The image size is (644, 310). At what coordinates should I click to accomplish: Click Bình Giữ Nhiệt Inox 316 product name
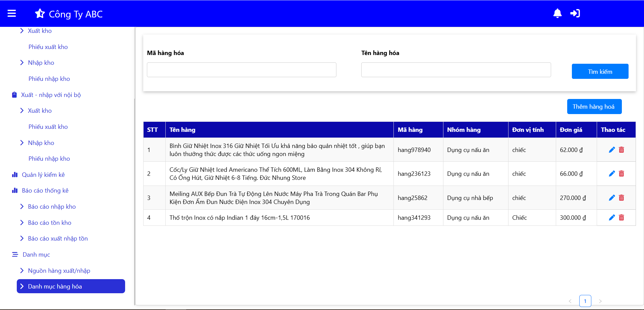(x=277, y=150)
